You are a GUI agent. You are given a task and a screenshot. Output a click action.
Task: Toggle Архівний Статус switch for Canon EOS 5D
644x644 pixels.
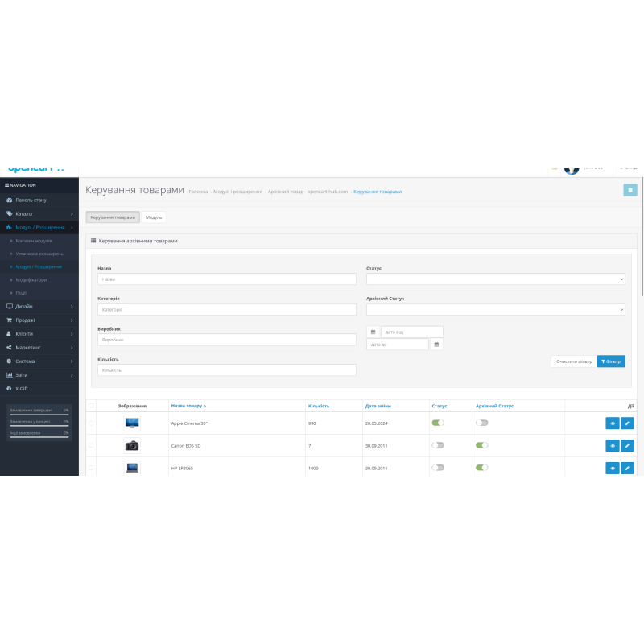481,445
